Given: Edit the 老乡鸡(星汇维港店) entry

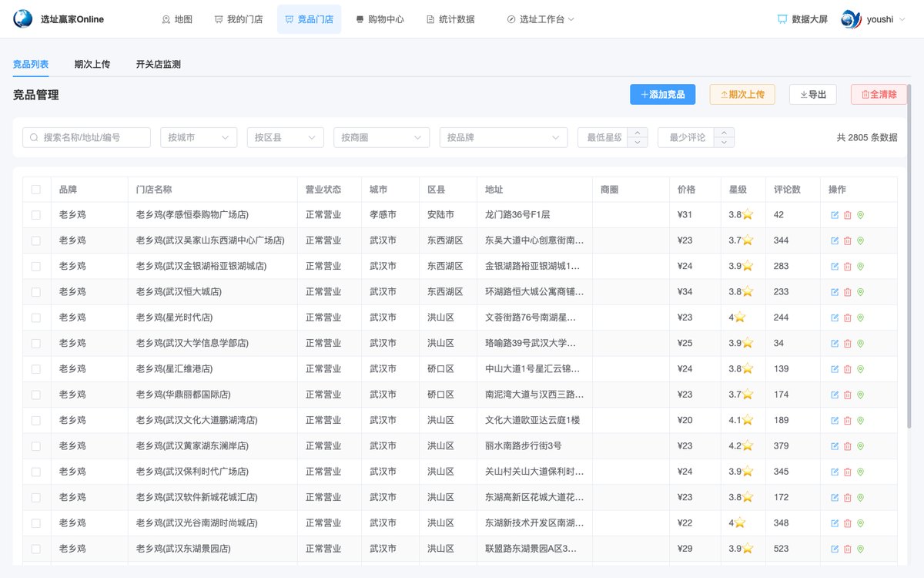Looking at the screenshot, I should pyautogui.click(x=835, y=369).
